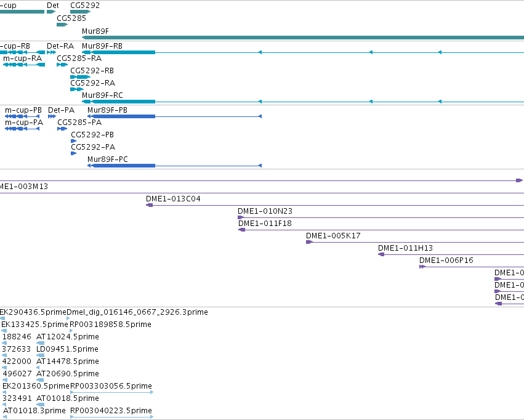Click the DME1-013C04 clone start arrow
This screenshot has height=420, width=524.
pos(150,205)
